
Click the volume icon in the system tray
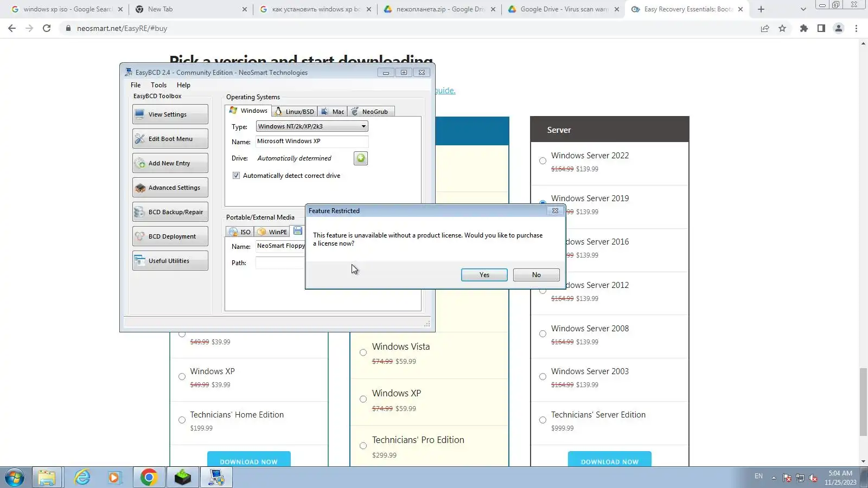coord(813,478)
